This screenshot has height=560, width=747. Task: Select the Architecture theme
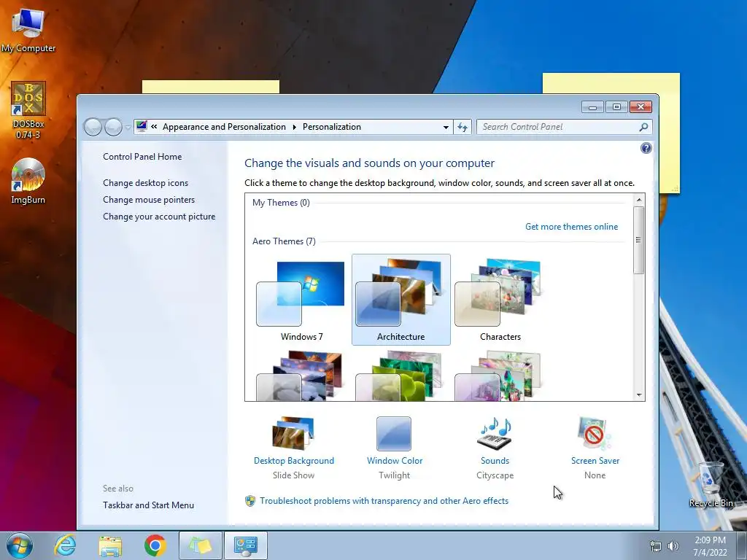pos(400,300)
